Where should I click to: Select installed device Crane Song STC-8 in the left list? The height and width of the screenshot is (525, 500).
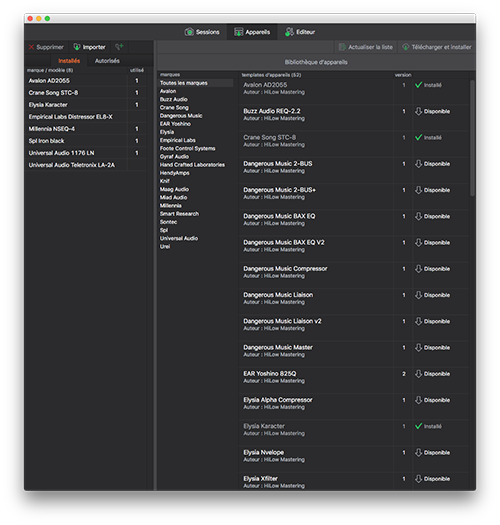86,93
